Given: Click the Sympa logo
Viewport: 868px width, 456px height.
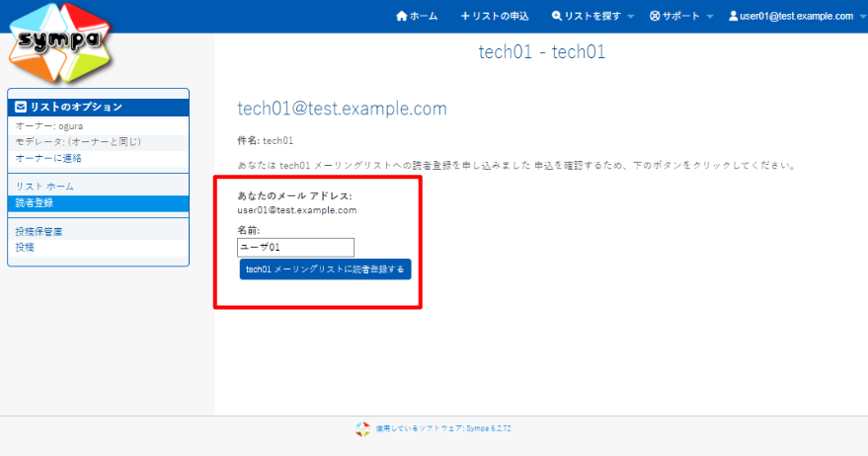Looking at the screenshot, I should (x=60, y=42).
